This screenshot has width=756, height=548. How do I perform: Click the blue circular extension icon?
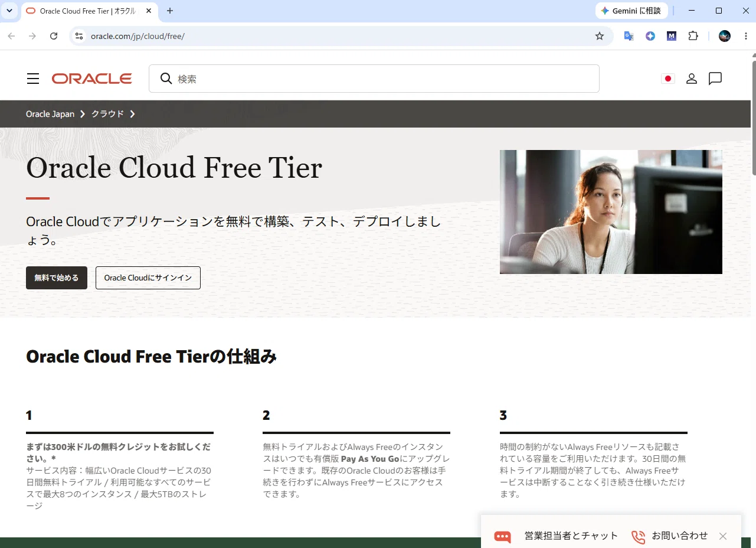[x=650, y=36]
